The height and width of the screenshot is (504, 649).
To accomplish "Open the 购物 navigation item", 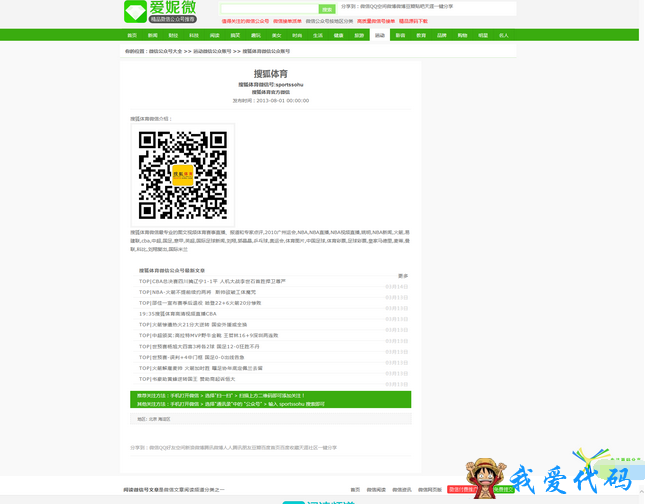I will click(x=462, y=36).
